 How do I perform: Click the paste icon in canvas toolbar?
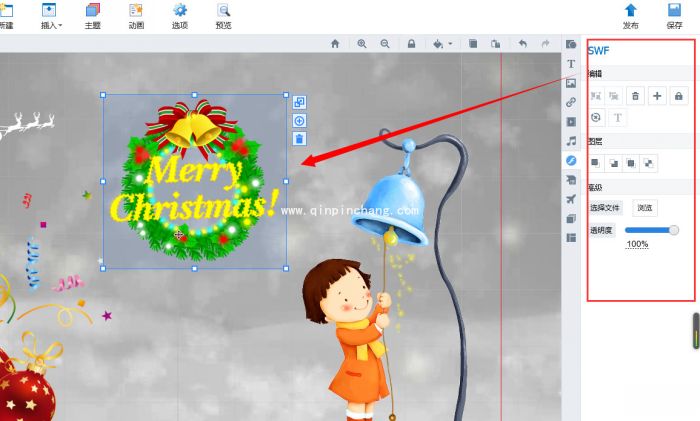496,44
